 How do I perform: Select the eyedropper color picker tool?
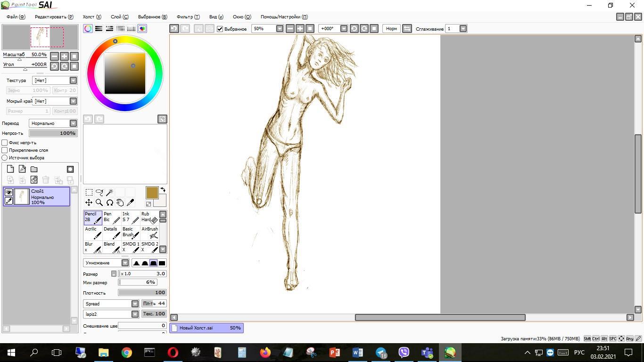tap(131, 202)
